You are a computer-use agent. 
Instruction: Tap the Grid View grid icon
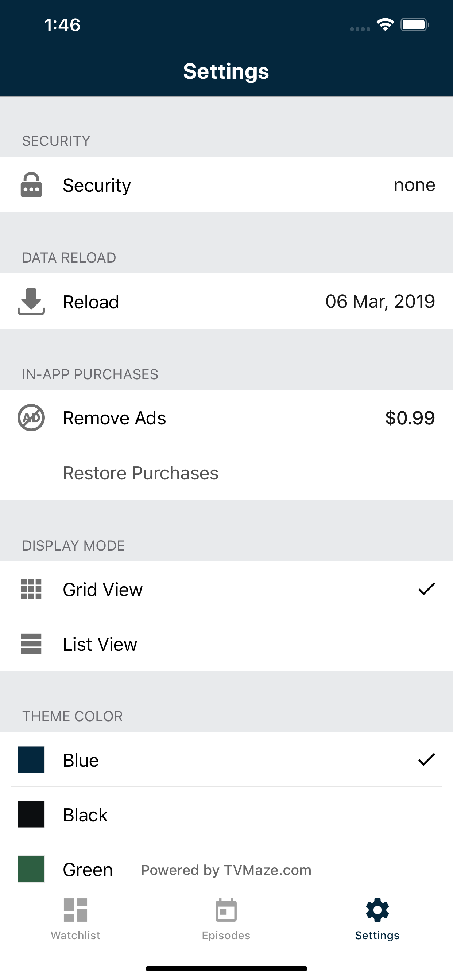(x=31, y=589)
